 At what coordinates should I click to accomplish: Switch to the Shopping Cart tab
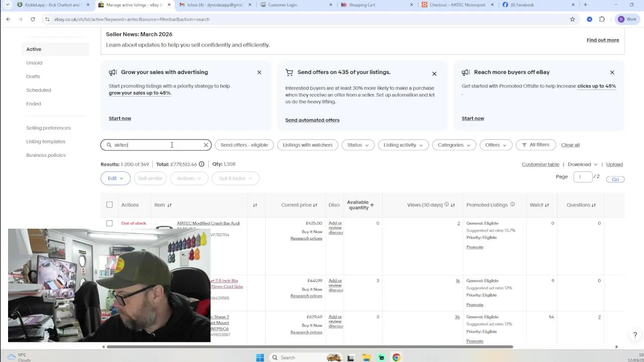377,5
